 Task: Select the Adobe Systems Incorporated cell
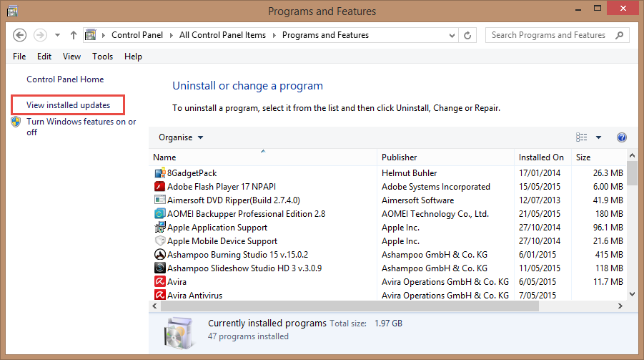[436, 187]
